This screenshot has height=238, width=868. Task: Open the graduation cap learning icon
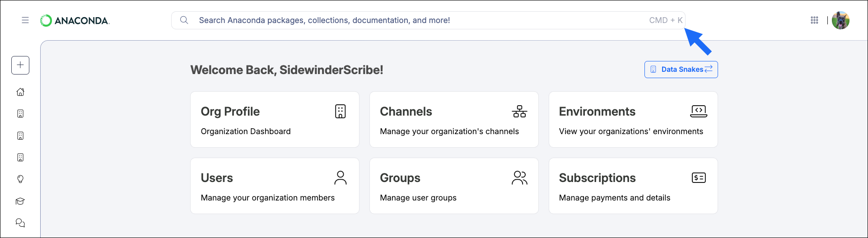[x=20, y=201]
